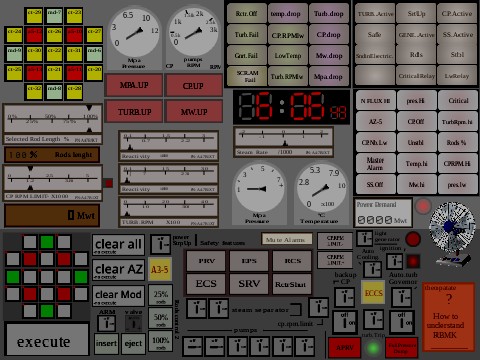480x360 pixels.
Task: Select moderator rod md-8 tile
Action: click(x=54, y=92)
